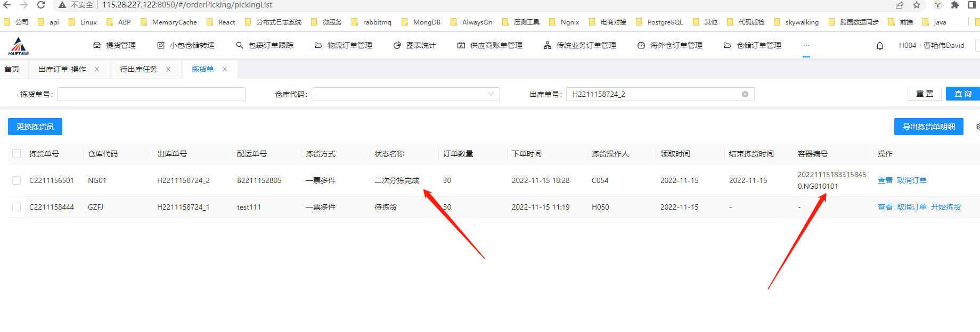Clear the 出库单号 field with X icon

(745, 94)
